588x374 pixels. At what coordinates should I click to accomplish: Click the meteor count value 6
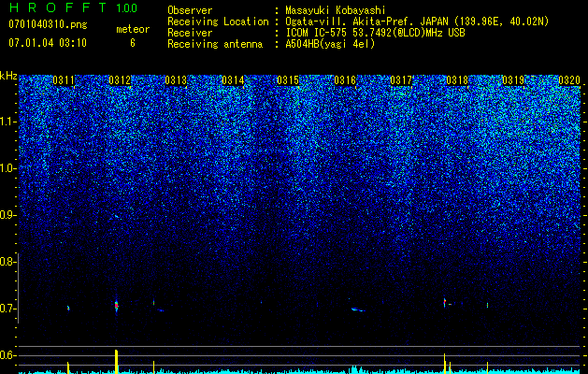click(x=133, y=43)
